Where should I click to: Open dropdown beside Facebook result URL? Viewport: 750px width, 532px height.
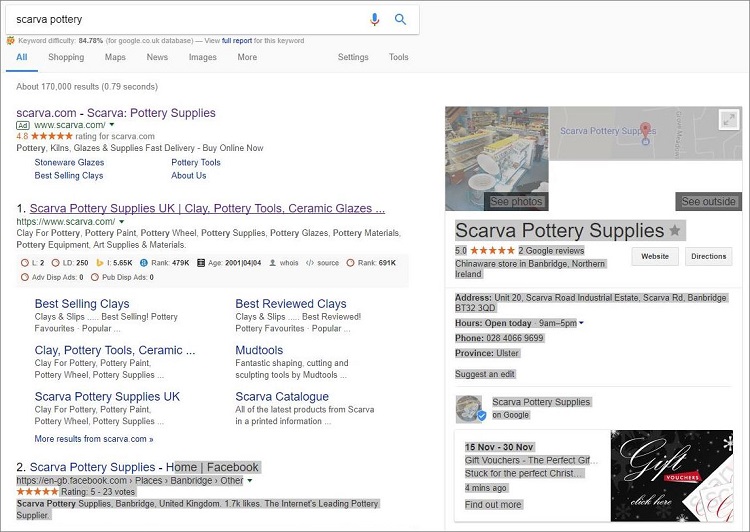click(x=249, y=480)
